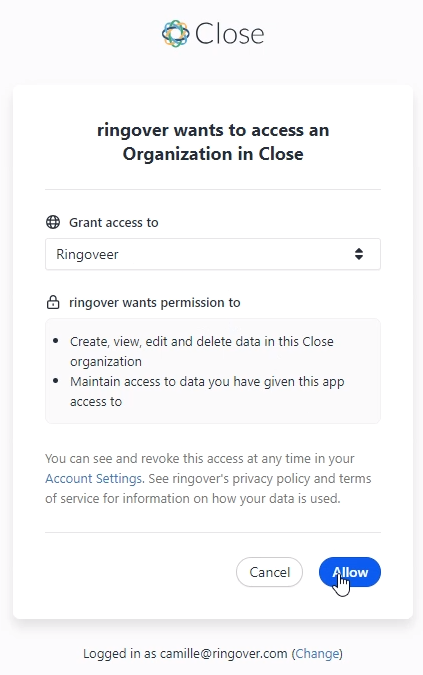This screenshot has width=423, height=675.
Task: Click the heading 'ringover wants to access'
Action: click(x=213, y=142)
